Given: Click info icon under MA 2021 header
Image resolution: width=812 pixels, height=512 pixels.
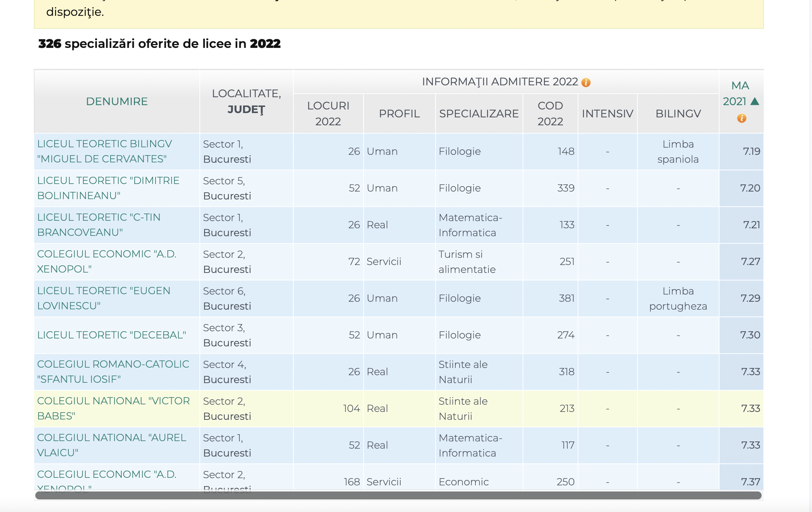Looking at the screenshot, I should pyautogui.click(x=741, y=118).
